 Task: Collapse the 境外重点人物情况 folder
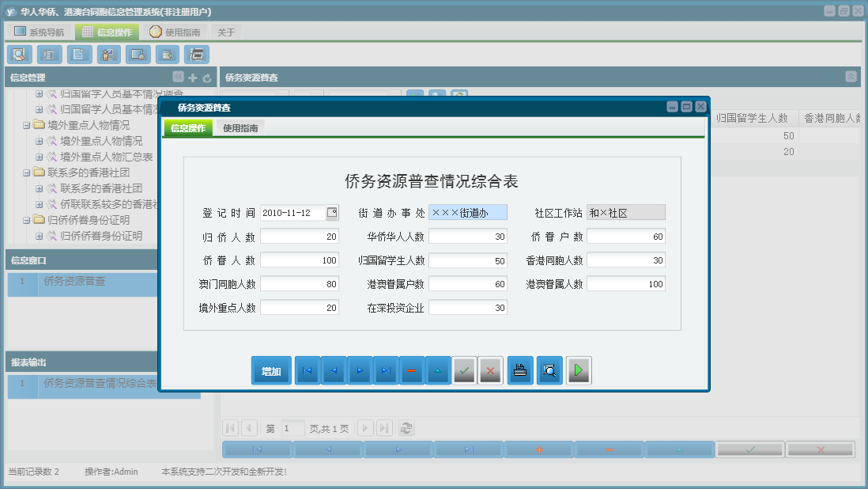click(27, 125)
